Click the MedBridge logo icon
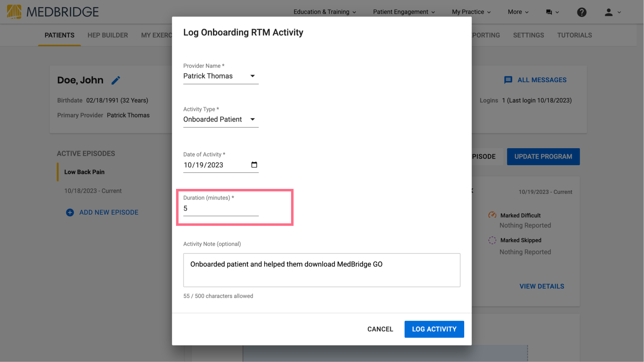644x362 pixels. point(14,12)
